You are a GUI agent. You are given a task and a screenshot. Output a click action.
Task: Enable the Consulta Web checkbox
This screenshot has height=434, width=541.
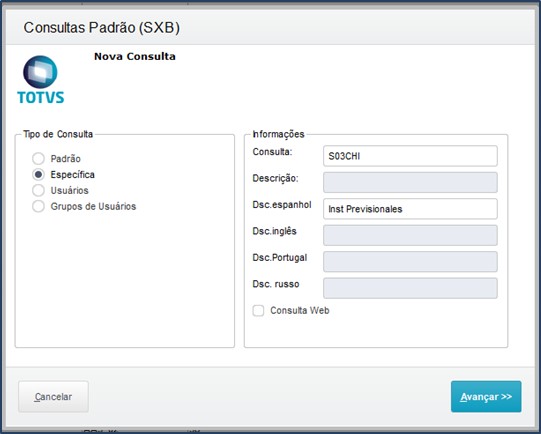pos(258,310)
